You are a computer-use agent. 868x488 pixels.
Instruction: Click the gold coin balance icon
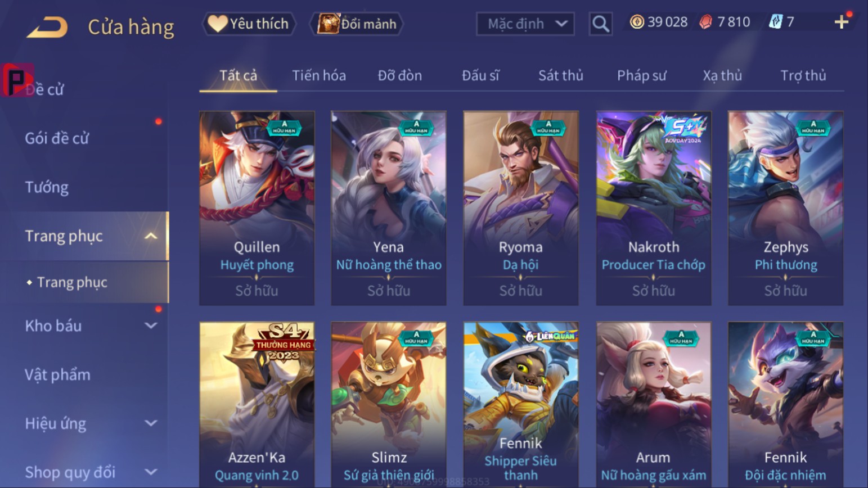[x=637, y=22]
